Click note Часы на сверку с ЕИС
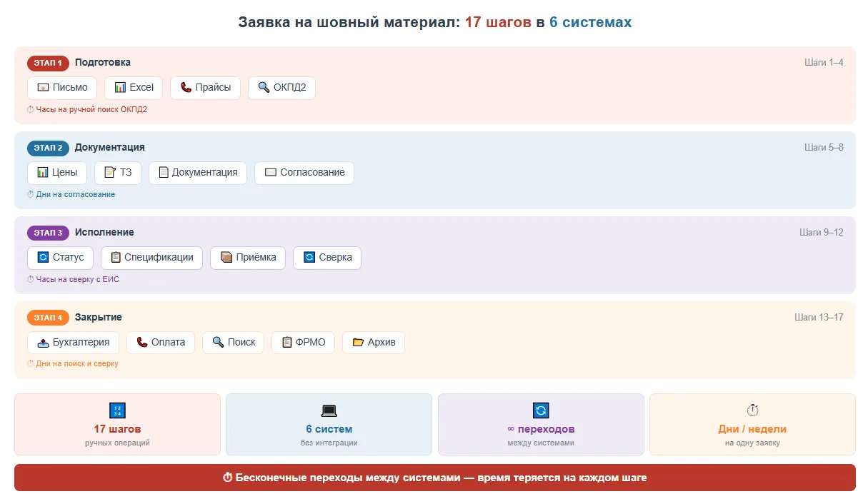 73,280
